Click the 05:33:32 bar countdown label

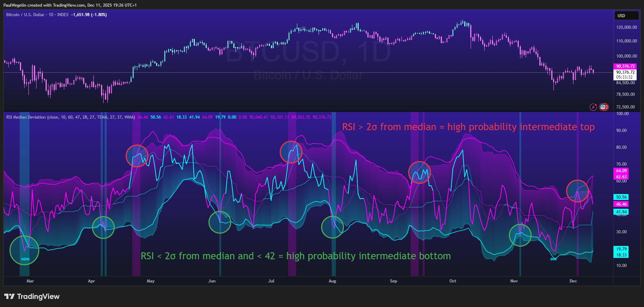(625, 77)
